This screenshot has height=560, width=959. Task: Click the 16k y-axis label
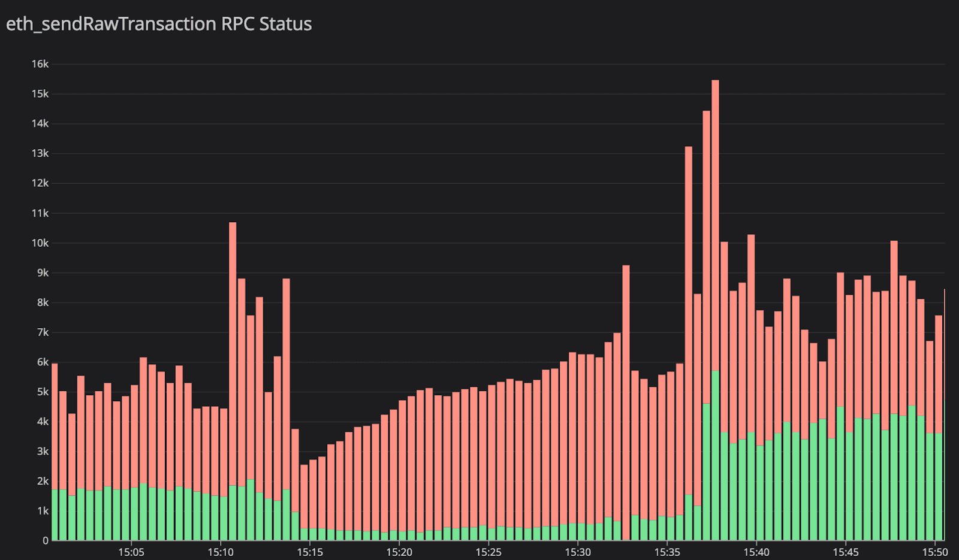point(40,64)
